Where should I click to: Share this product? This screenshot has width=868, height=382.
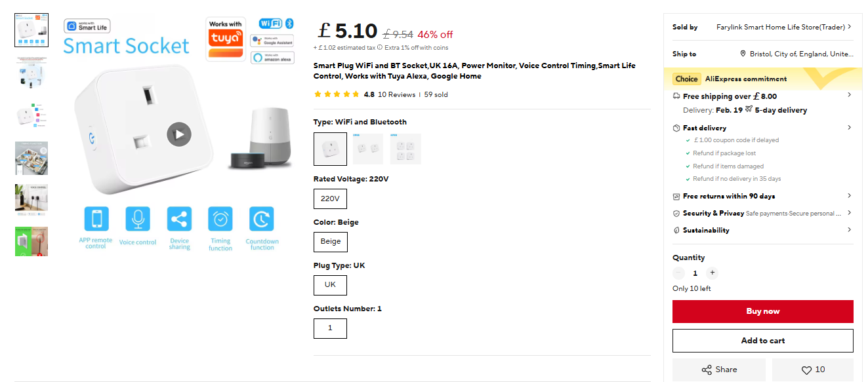[x=718, y=369]
